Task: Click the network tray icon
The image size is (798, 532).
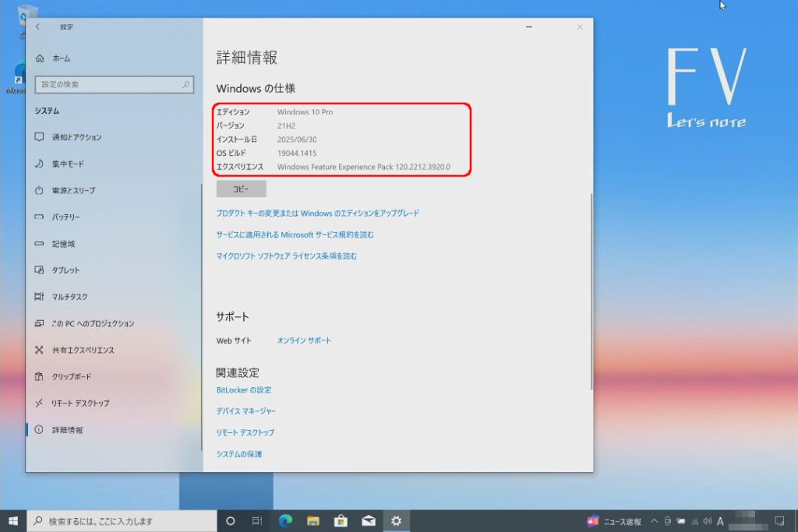Action: tap(694, 521)
